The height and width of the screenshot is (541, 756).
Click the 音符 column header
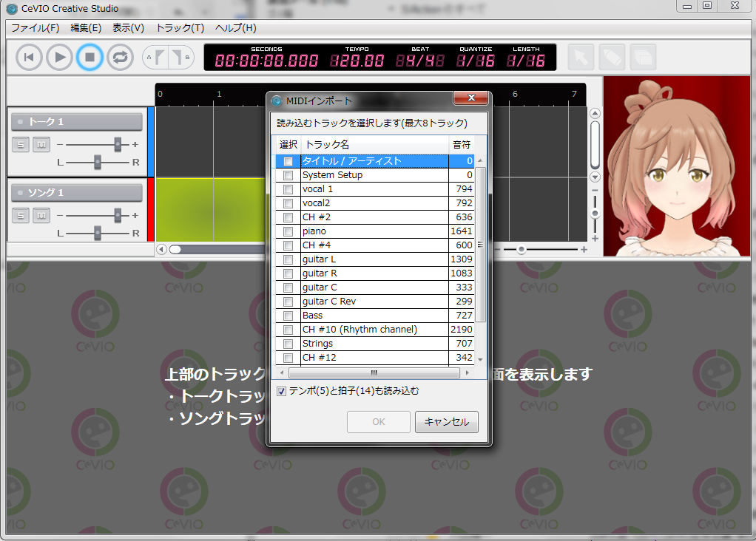click(x=462, y=145)
